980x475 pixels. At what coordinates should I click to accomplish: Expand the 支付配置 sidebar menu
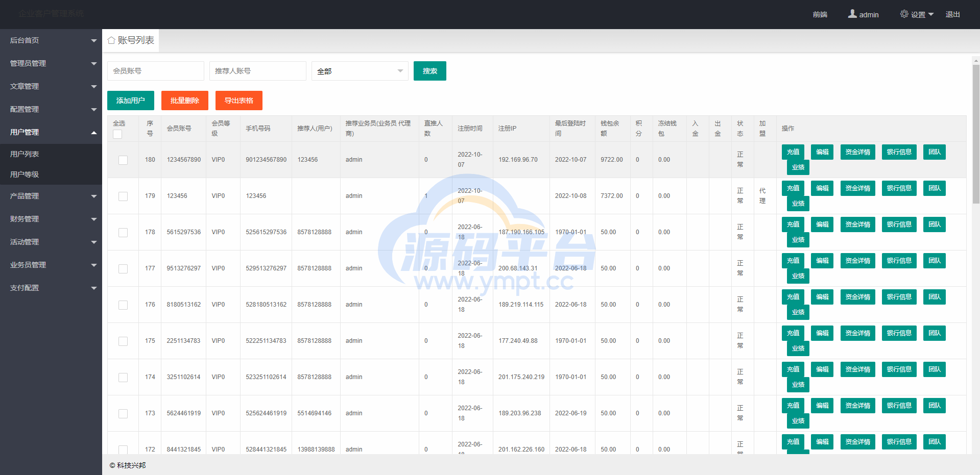pyautogui.click(x=51, y=288)
